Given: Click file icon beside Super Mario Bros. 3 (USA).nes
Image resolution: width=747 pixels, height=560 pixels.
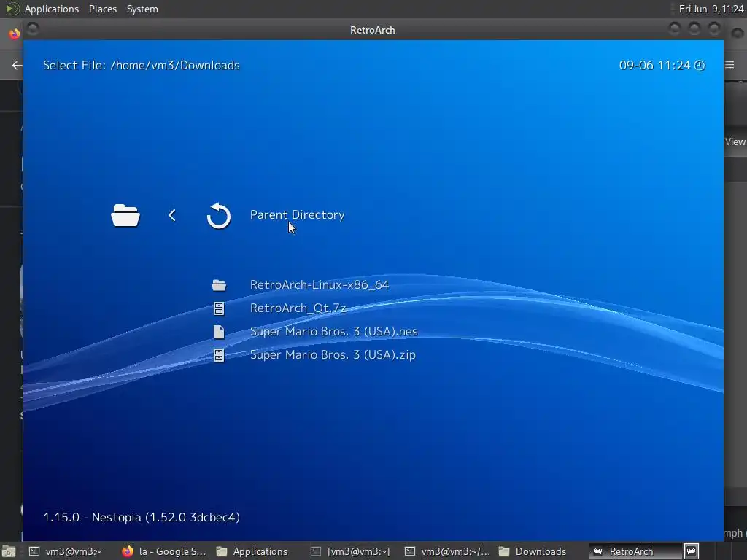Looking at the screenshot, I should tap(219, 332).
